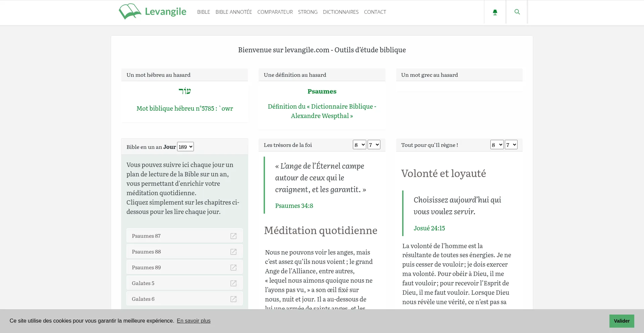Click open-in-new icon on Psaumes 89 row
Viewport: 644px width, 333px height.
pyautogui.click(x=233, y=267)
